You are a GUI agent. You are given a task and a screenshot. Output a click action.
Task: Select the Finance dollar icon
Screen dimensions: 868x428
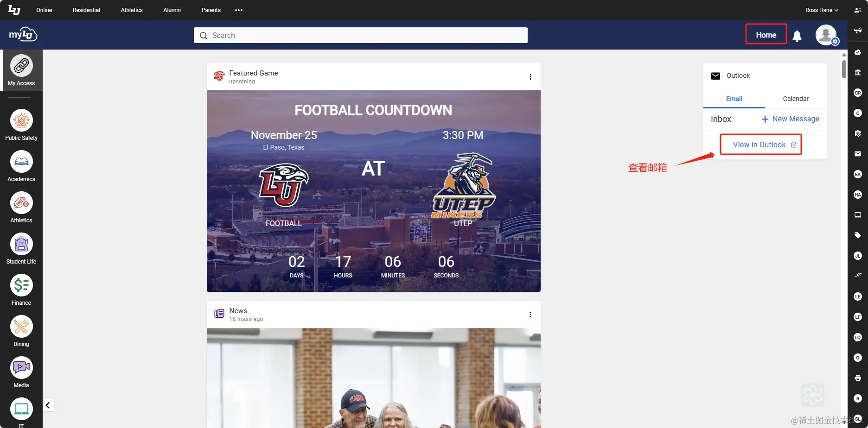21,285
